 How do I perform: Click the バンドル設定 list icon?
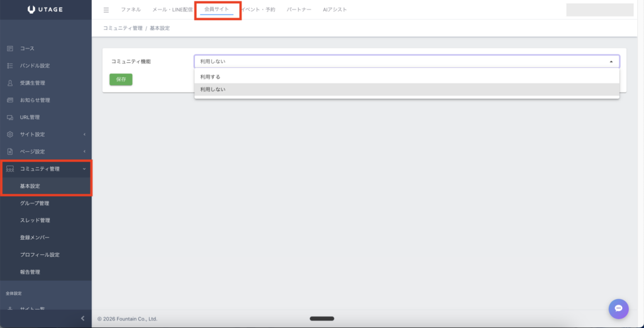click(x=10, y=65)
